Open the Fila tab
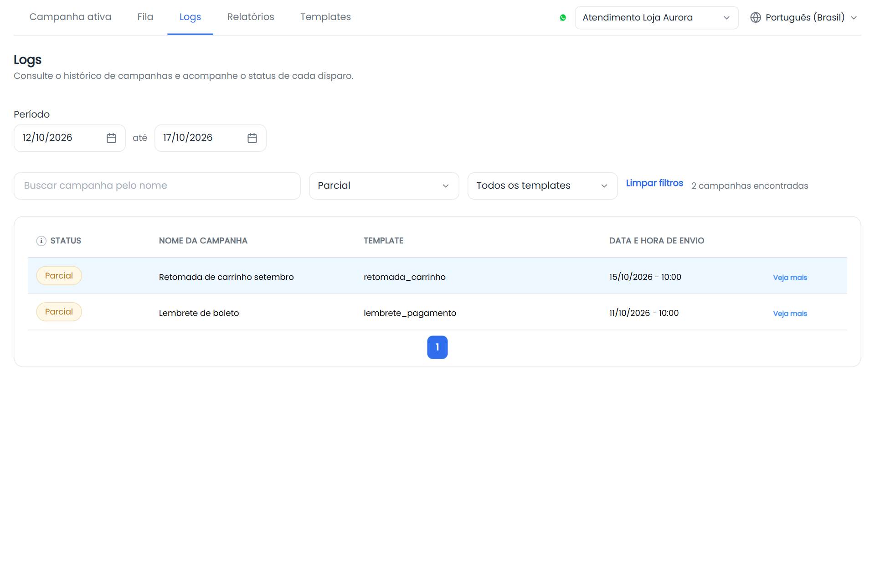The image size is (875, 588). click(x=145, y=17)
